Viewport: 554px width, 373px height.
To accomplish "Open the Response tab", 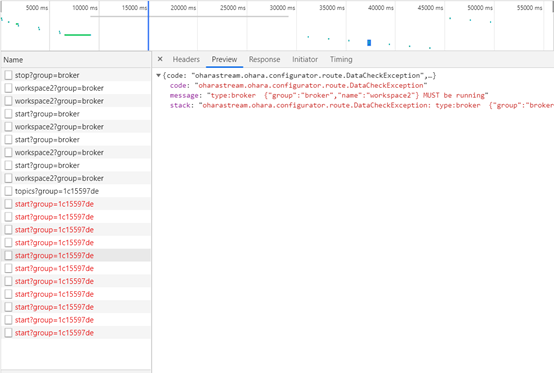I will point(264,59).
